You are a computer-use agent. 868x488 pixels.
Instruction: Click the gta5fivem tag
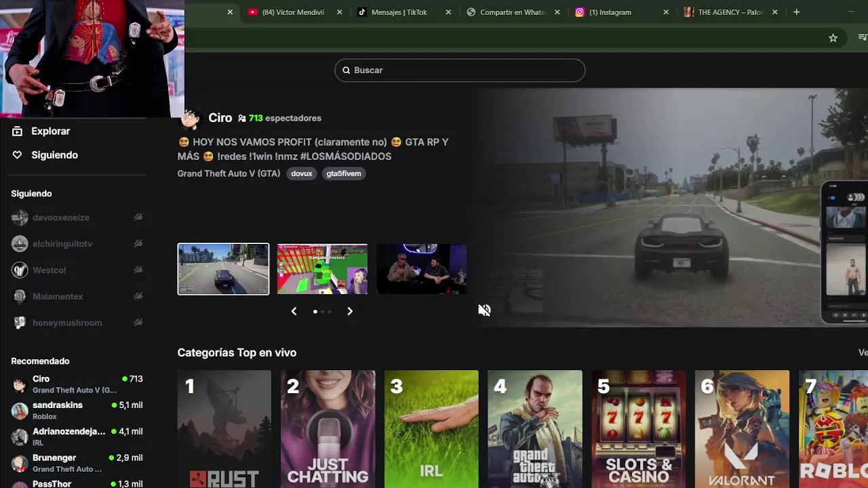[344, 174]
